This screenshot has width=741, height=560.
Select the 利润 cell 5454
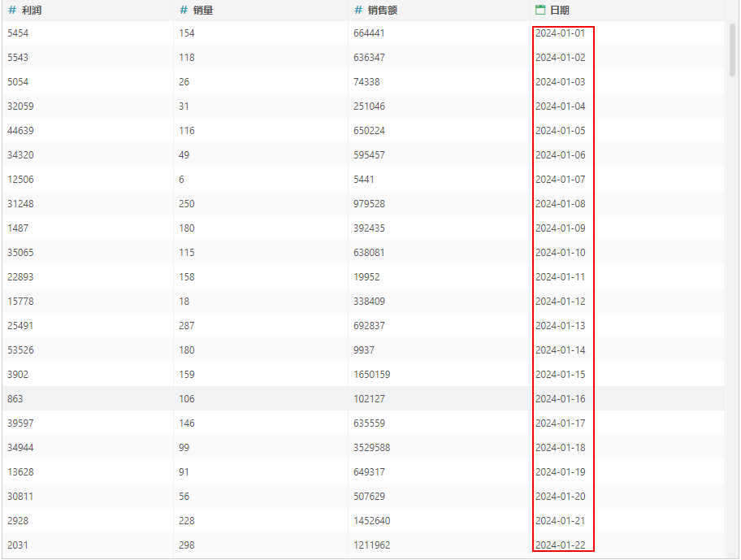pyautogui.click(x=18, y=33)
